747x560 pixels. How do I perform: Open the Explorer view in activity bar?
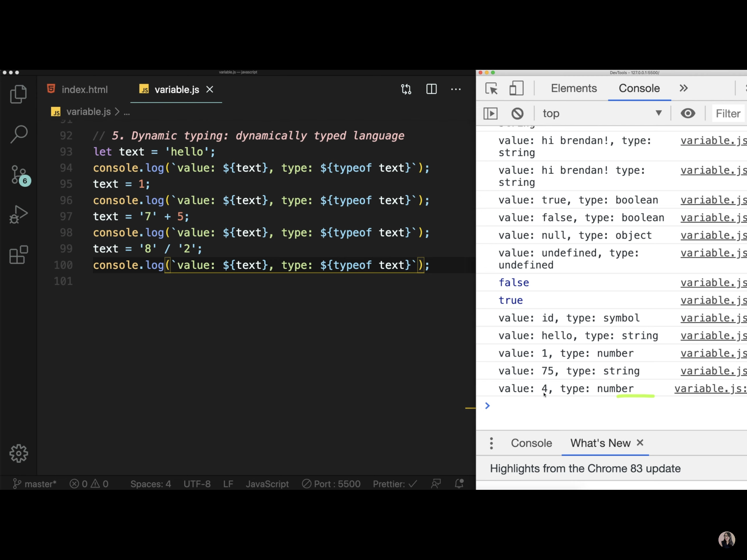(18, 94)
